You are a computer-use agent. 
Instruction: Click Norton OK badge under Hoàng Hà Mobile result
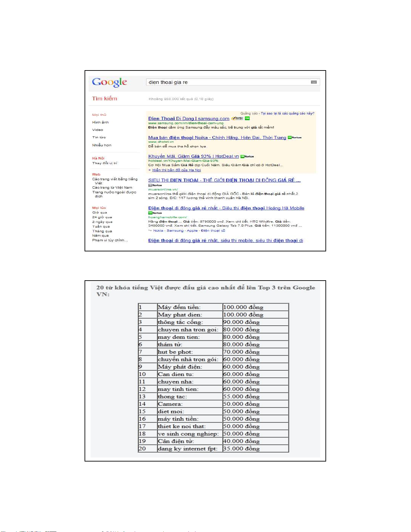tap(155, 213)
